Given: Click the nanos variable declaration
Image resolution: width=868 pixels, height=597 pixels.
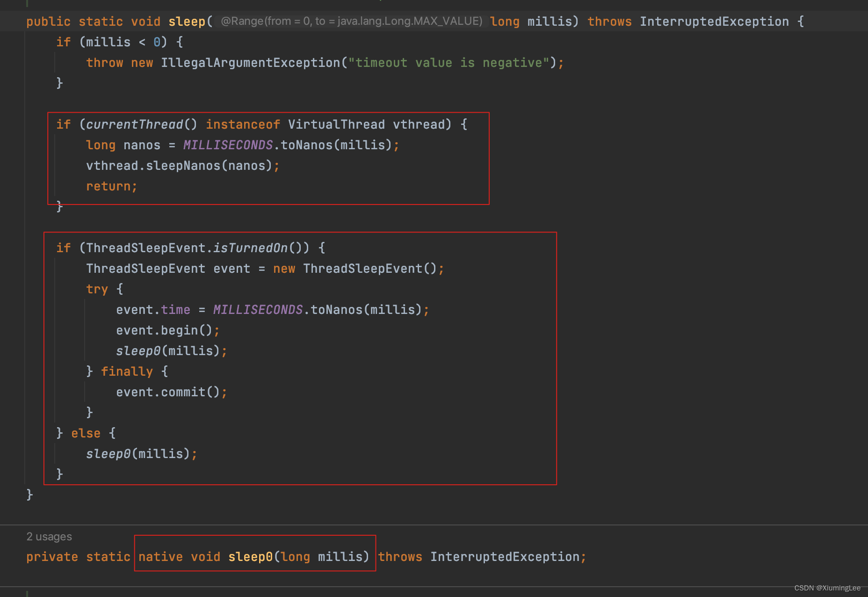Looking at the screenshot, I should (x=141, y=145).
